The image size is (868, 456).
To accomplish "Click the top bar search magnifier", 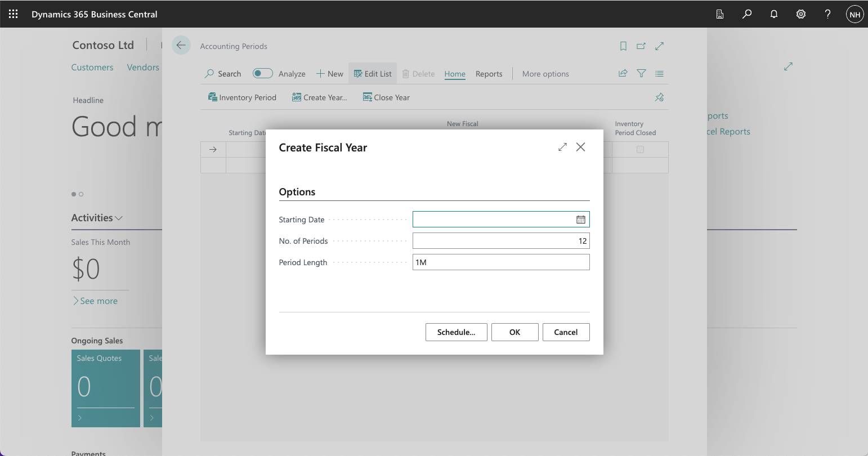I will tap(747, 14).
